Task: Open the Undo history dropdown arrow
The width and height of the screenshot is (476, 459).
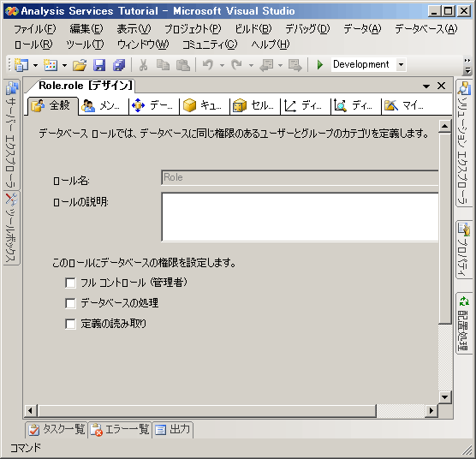Action: click(x=222, y=65)
